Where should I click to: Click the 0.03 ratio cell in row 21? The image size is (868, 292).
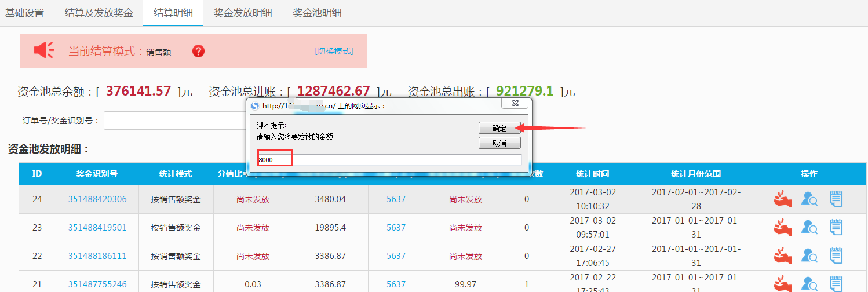pyautogui.click(x=253, y=284)
